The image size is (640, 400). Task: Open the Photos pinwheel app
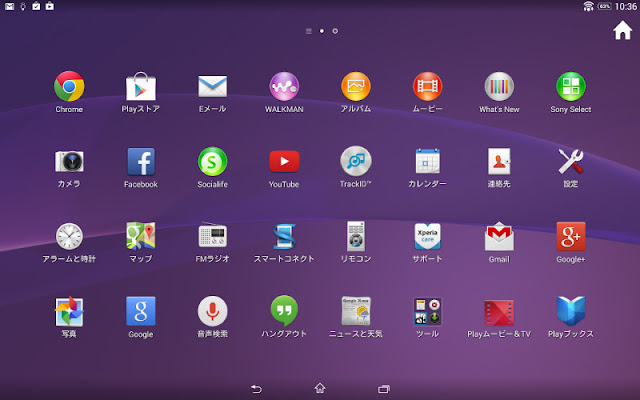[69, 311]
